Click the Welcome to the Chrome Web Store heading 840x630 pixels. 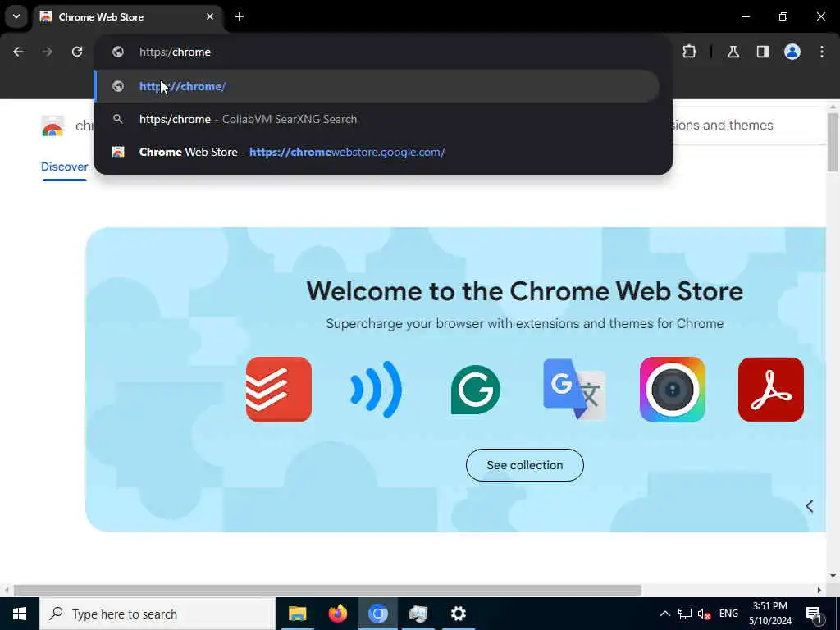click(x=524, y=291)
